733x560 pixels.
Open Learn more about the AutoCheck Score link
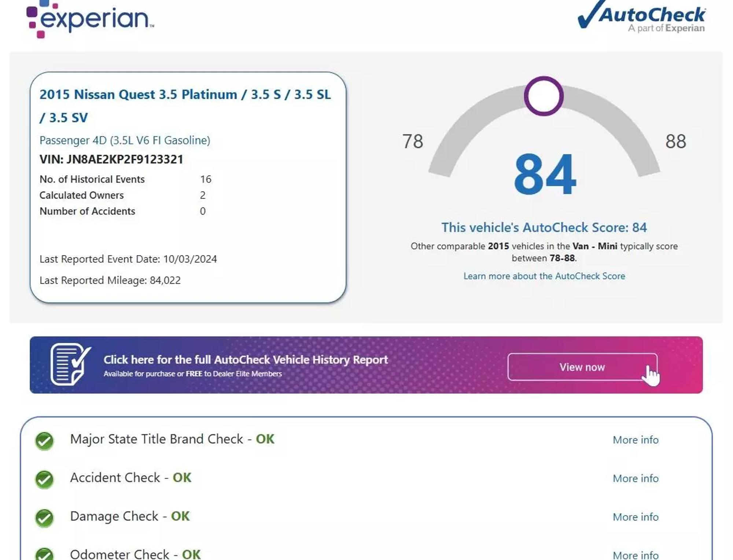coord(544,276)
